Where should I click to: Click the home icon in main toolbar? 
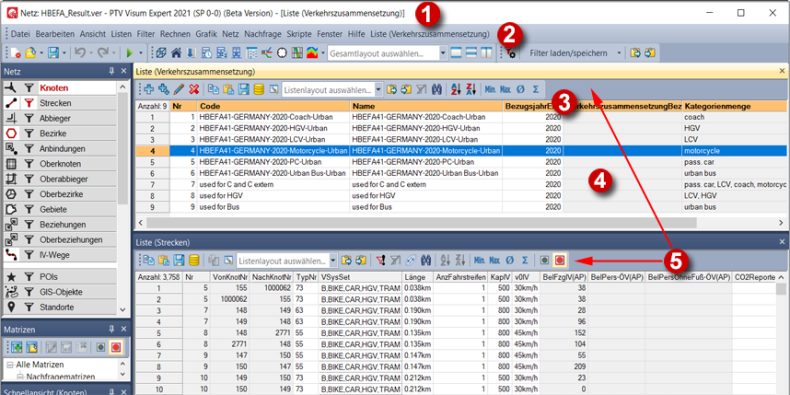click(x=176, y=52)
